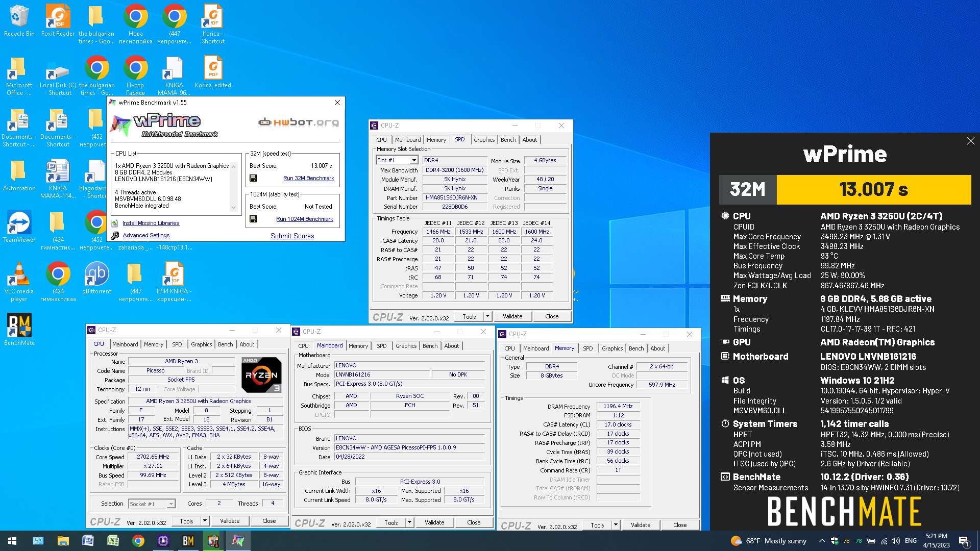Switch to CPU-Z taskbar icon
Image resolution: width=980 pixels, height=551 pixels.
click(x=163, y=541)
